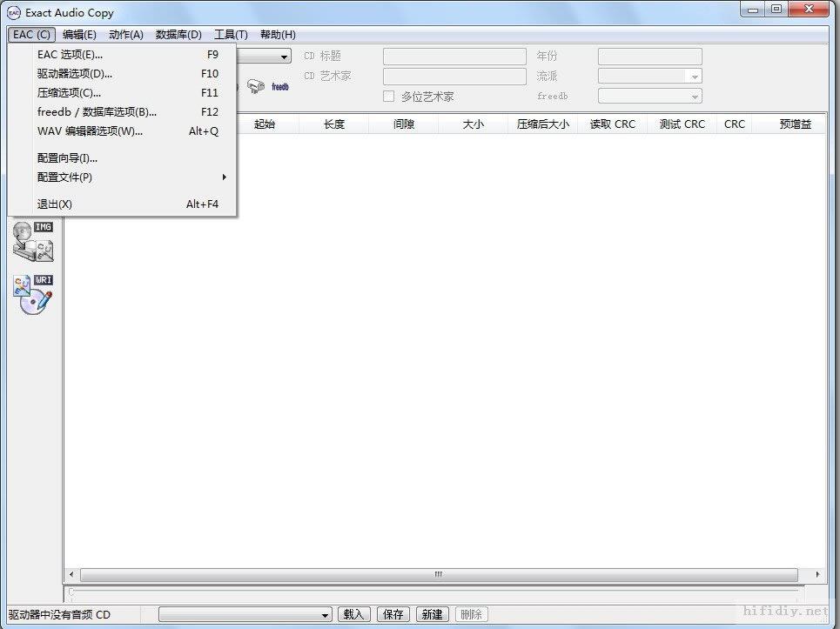Open the 编辑(E) menu

click(x=79, y=35)
